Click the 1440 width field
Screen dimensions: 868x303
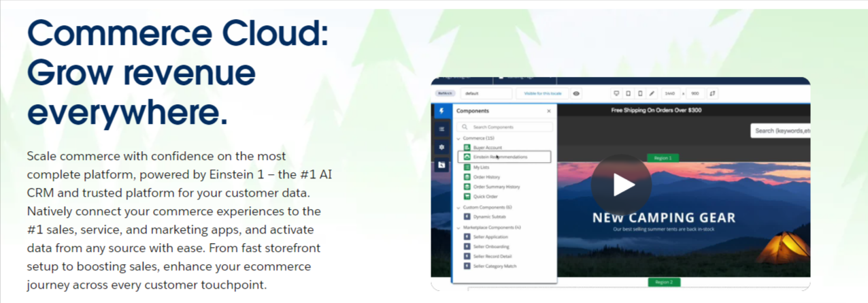669,93
